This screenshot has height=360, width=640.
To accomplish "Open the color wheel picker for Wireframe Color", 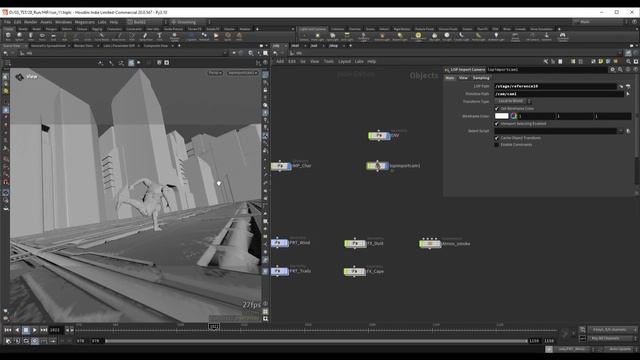I will point(513,116).
